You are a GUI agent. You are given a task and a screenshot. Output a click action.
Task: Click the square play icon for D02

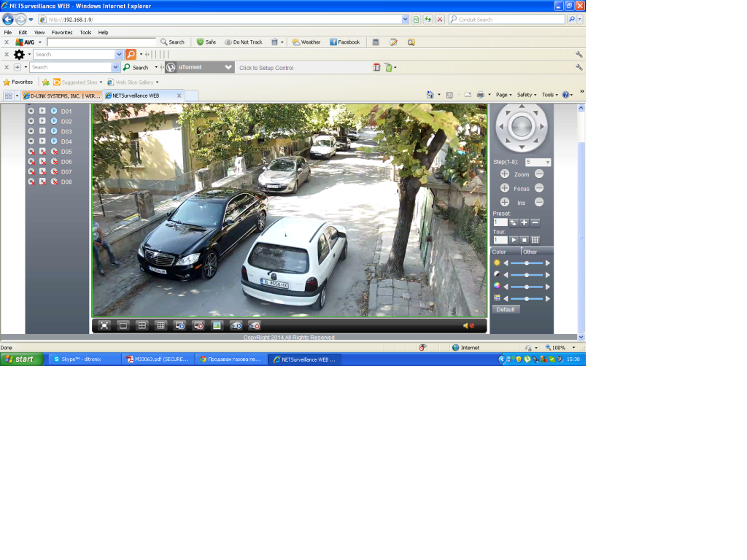click(x=42, y=121)
